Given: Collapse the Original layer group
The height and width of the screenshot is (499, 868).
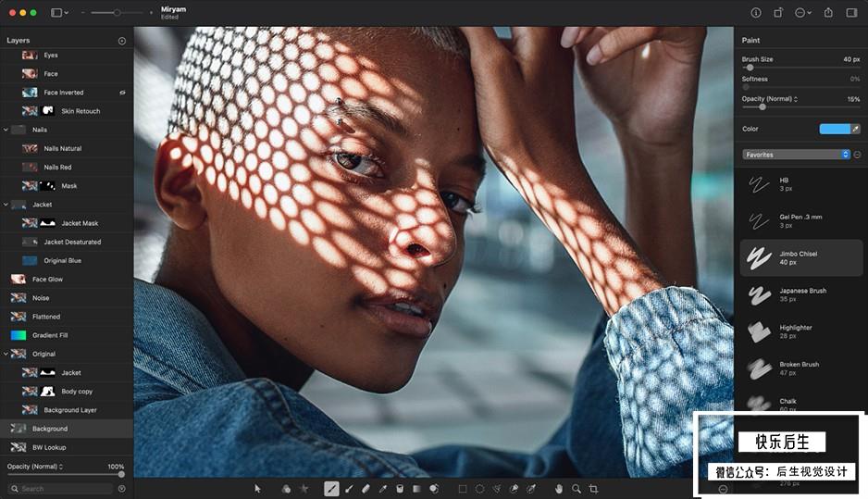Looking at the screenshot, I should coord(6,354).
